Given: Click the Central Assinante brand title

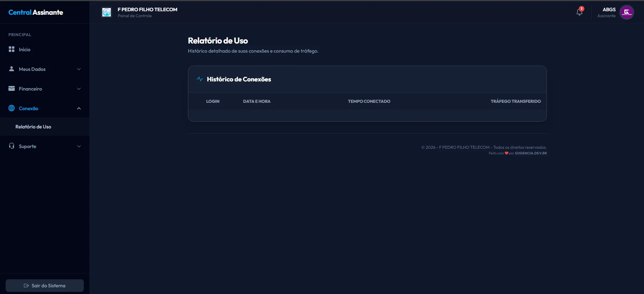Looking at the screenshot, I should (x=36, y=12).
